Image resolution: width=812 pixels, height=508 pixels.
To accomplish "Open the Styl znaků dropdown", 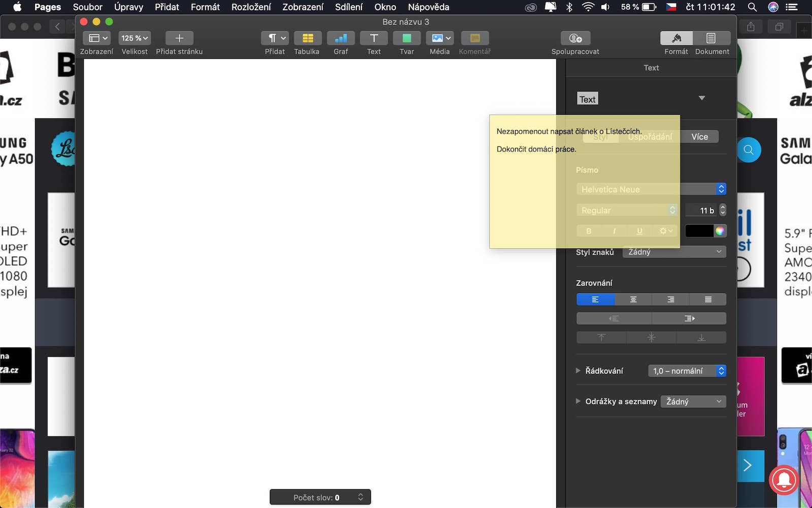I will click(x=674, y=252).
